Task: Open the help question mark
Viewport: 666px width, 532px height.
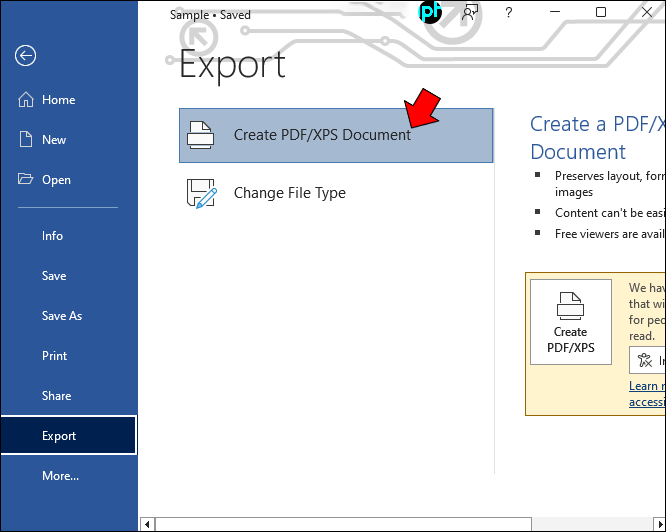Action: pos(508,12)
